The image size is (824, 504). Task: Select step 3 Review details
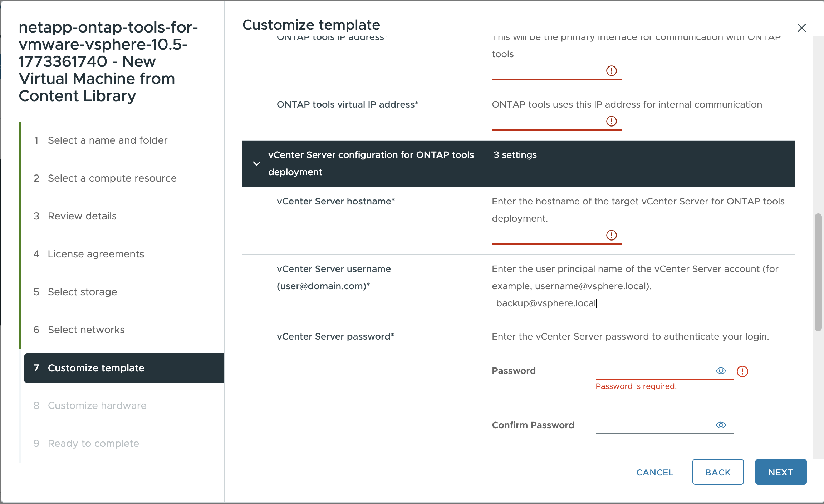82,216
